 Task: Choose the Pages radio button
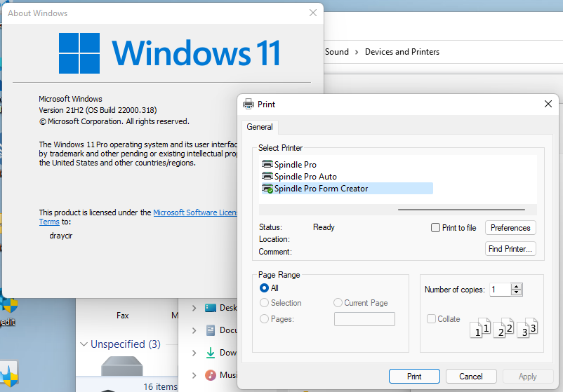(264, 319)
